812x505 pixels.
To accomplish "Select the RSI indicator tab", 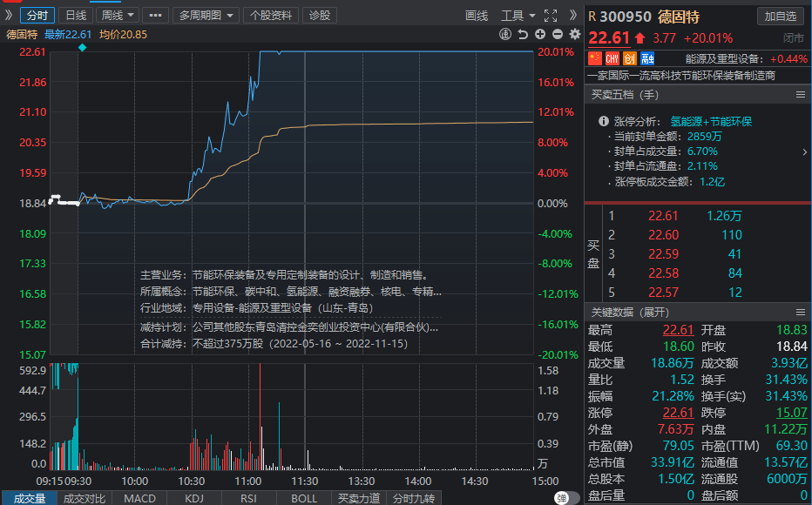I will click(x=248, y=498).
